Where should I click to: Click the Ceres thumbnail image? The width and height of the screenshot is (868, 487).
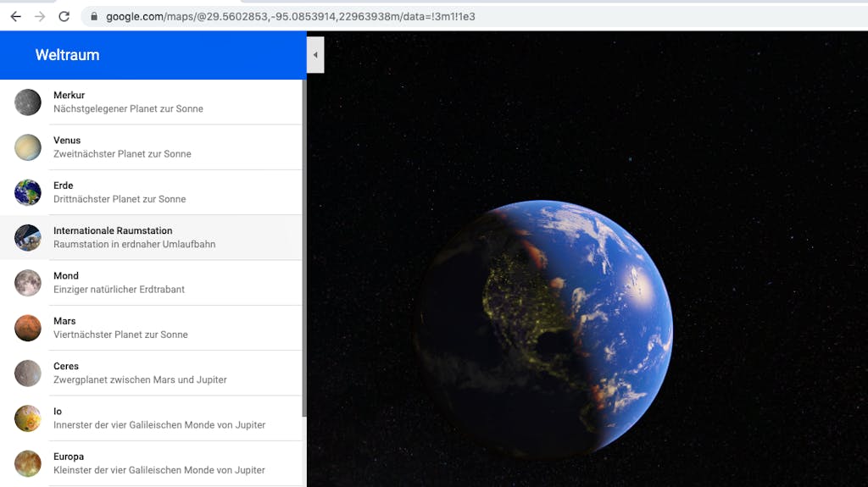[x=28, y=373]
